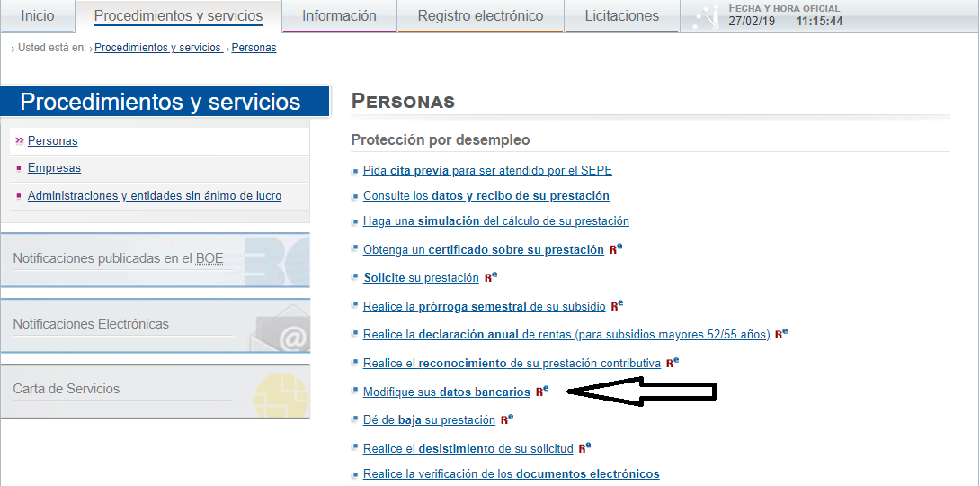Open Notificaciones publicadas en el BOE banner
Viewport: 980px width, 486px height.
155,260
